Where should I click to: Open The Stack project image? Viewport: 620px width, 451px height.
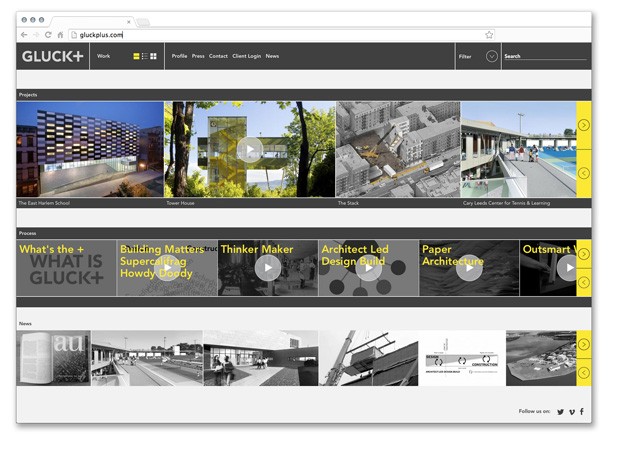(x=398, y=149)
